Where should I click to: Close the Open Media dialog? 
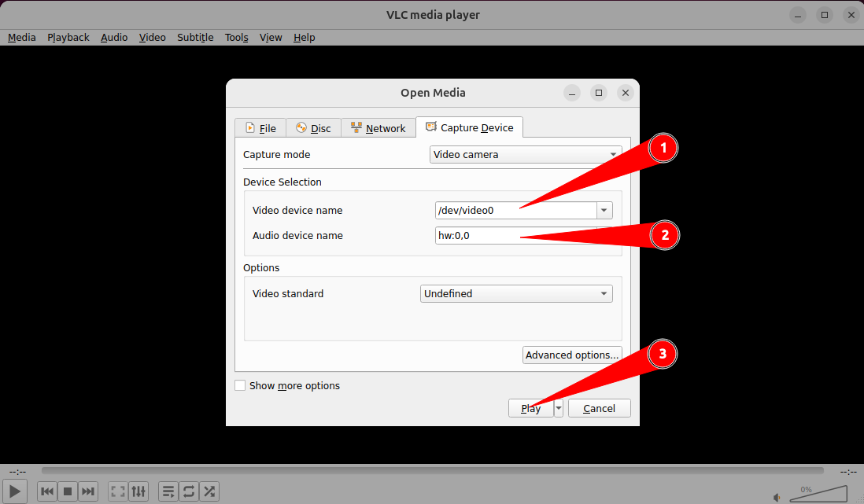pyautogui.click(x=626, y=93)
